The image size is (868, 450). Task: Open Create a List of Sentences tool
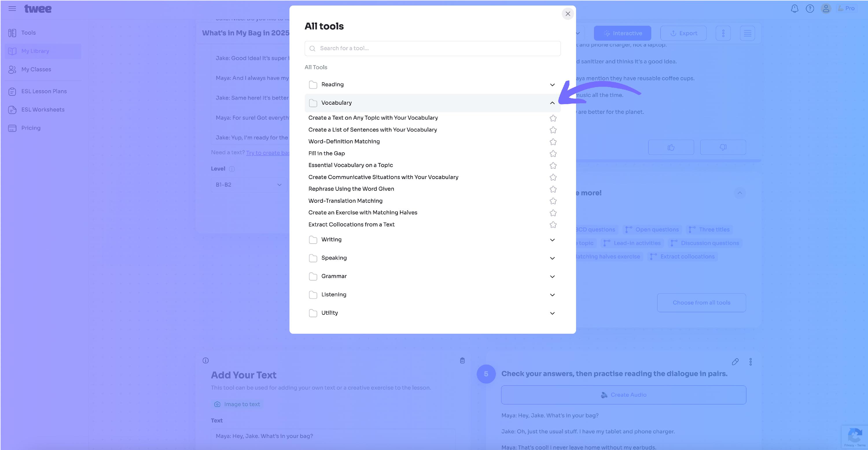372,130
